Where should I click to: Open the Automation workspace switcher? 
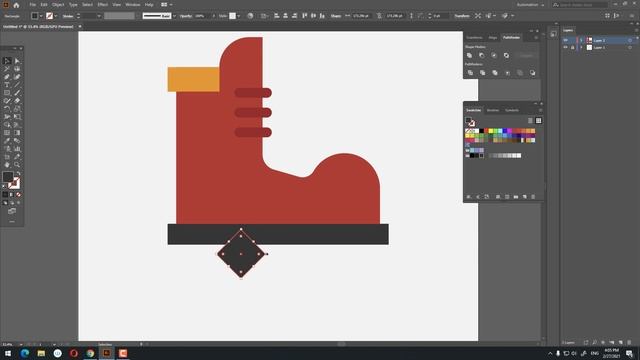pyautogui.click(x=530, y=5)
